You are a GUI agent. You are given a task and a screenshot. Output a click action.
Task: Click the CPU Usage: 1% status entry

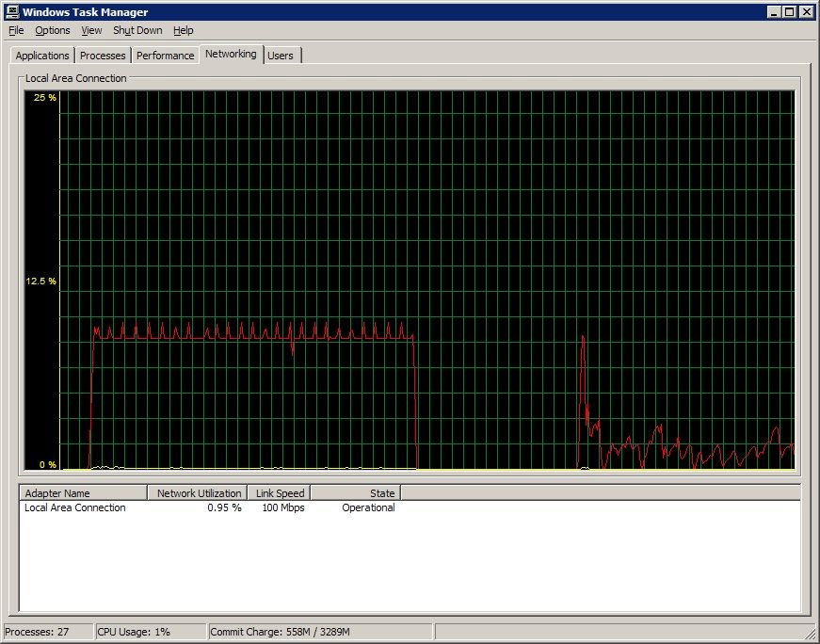pos(152,632)
